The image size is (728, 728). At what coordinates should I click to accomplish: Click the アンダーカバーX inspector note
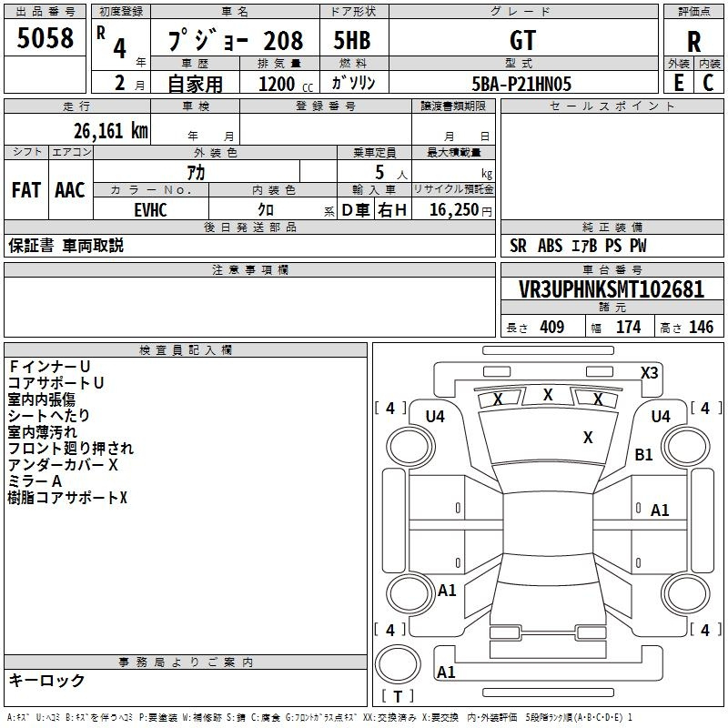(63, 465)
